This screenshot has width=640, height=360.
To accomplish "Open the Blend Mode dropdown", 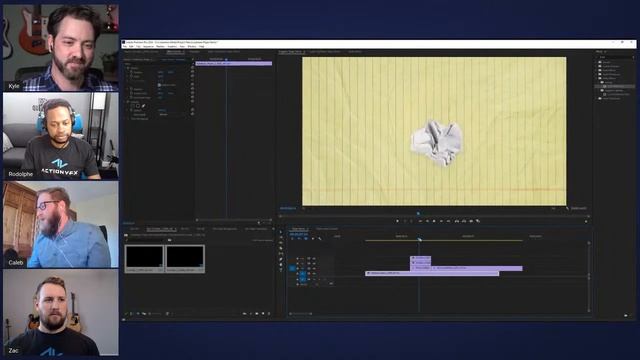I will click(171, 115).
